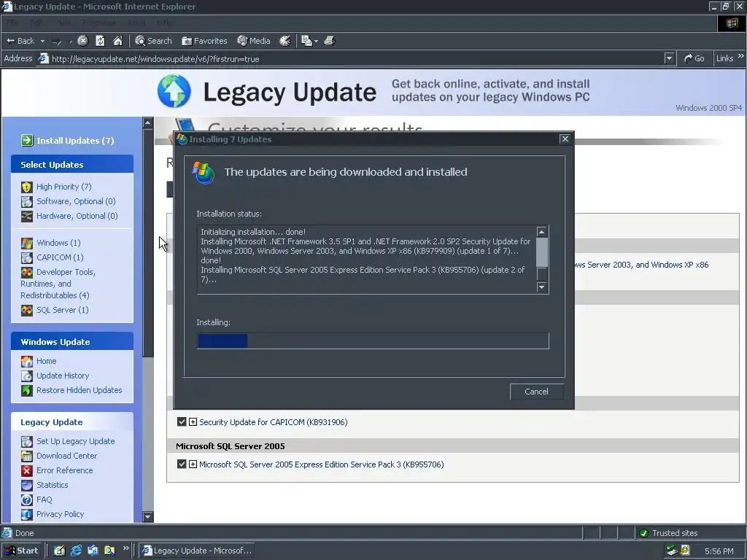Screen dimensions: 747x560
Task: Open the Mail button dropdown arrow
Action: point(316,42)
